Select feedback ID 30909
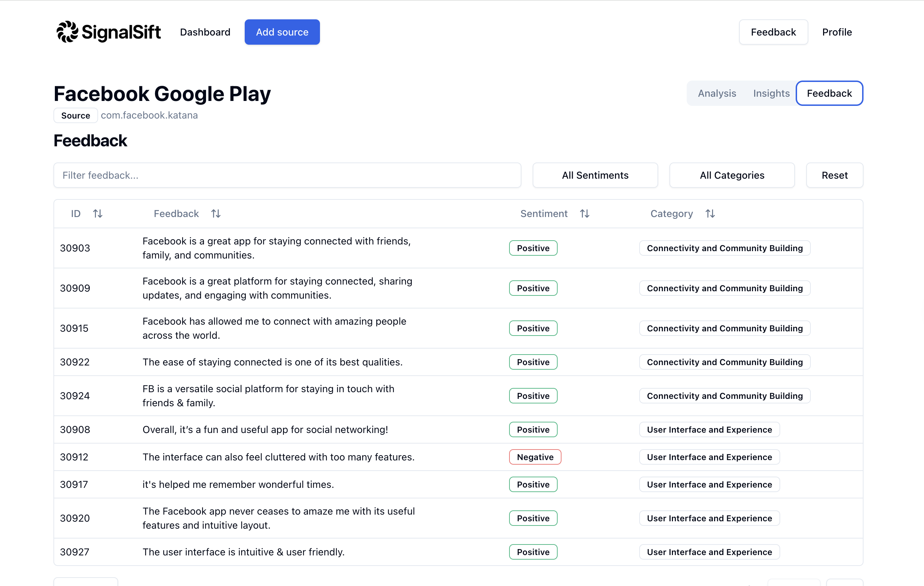The width and height of the screenshot is (924, 586). click(x=75, y=288)
